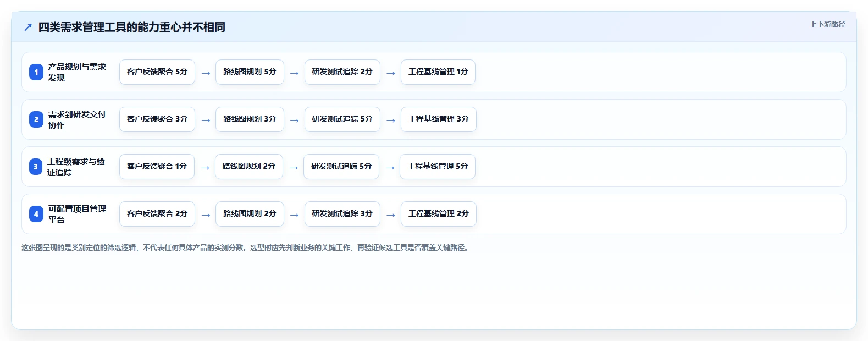Click the 路线图规划 2分 chip in row 可配置项目管理平台

click(250, 214)
